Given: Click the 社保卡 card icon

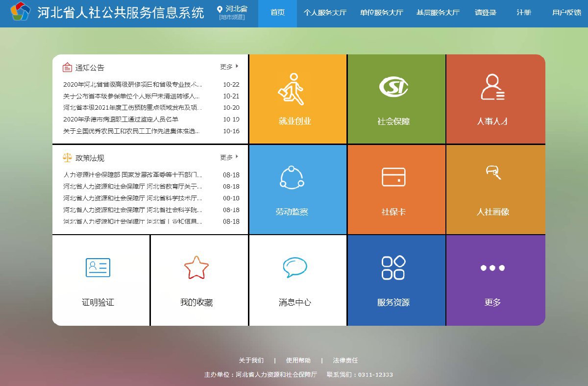Looking at the screenshot, I should (x=393, y=177).
